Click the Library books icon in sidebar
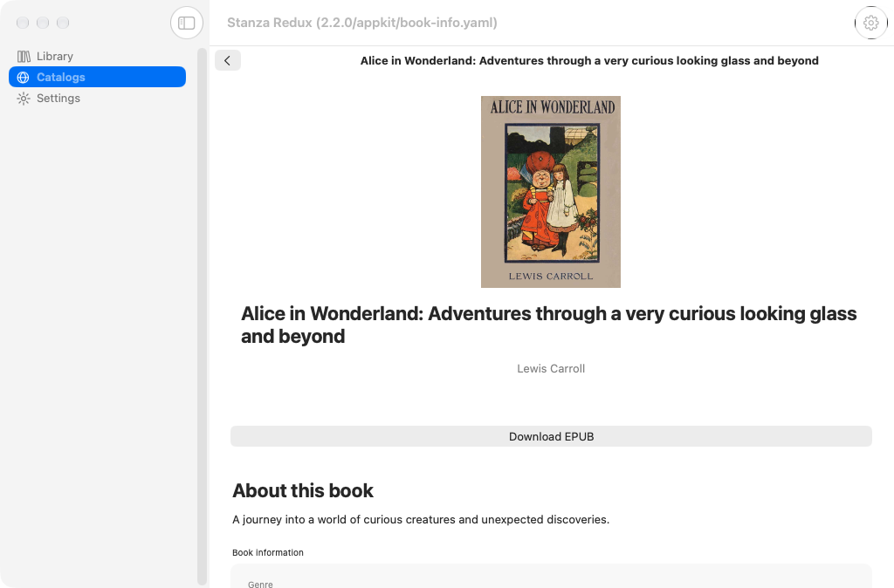The image size is (894, 588). (24, 57)
